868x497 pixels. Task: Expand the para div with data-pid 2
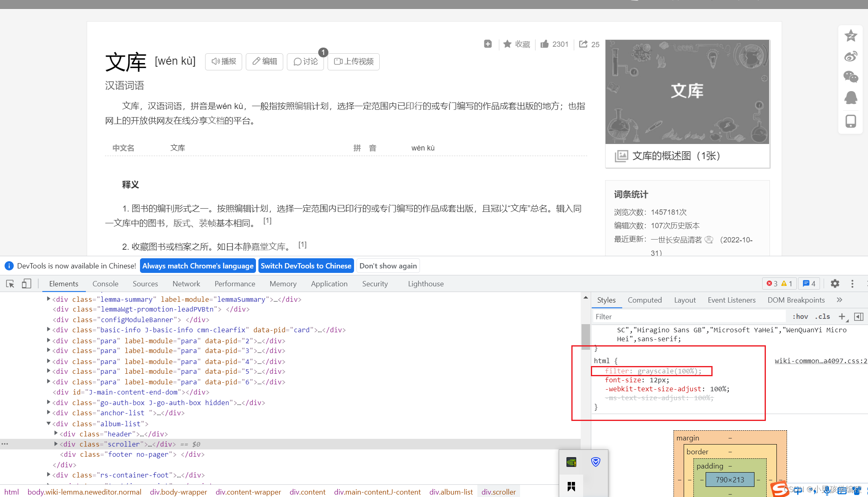point(48,340)
